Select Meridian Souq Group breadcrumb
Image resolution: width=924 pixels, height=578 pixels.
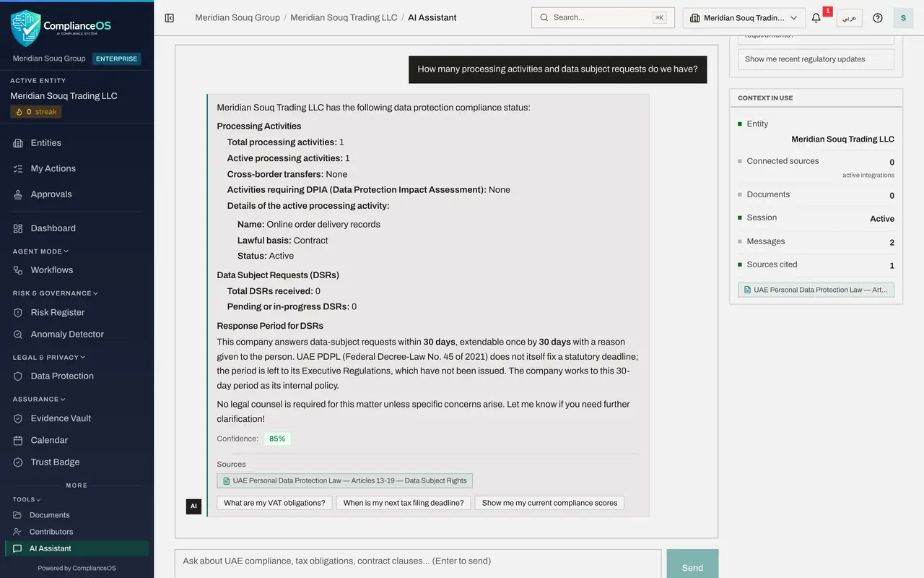coord(237,17)
